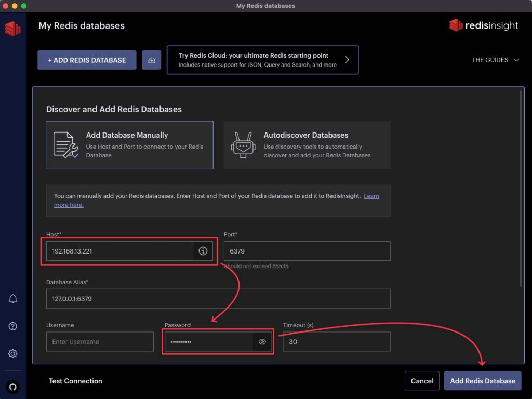
Task: Select the Add Database Manually option
Action: [x=129, y=145]
